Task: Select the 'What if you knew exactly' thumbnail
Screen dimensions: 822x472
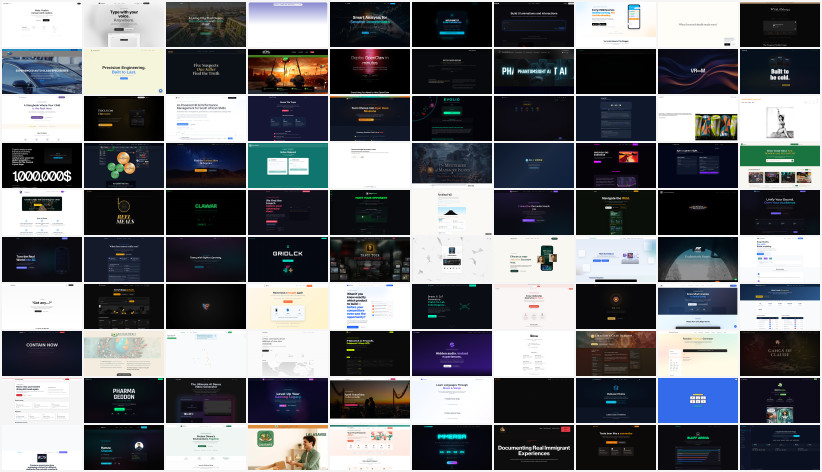Action: [x=370, y=306]
